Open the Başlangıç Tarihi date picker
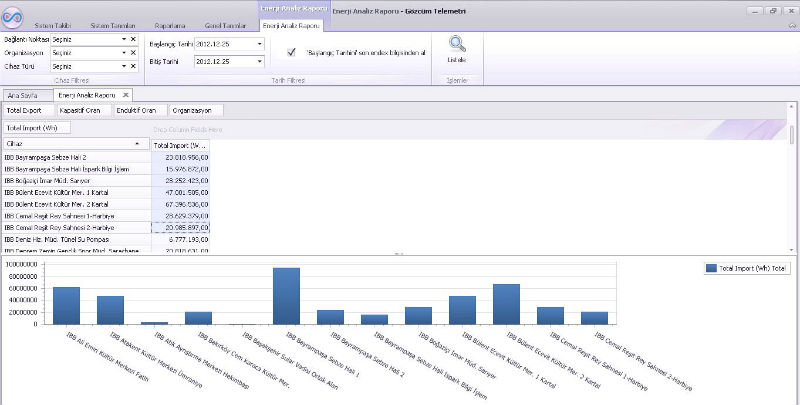Image resolution: width=800 pixels, height=405 pixels. point(260,44)
